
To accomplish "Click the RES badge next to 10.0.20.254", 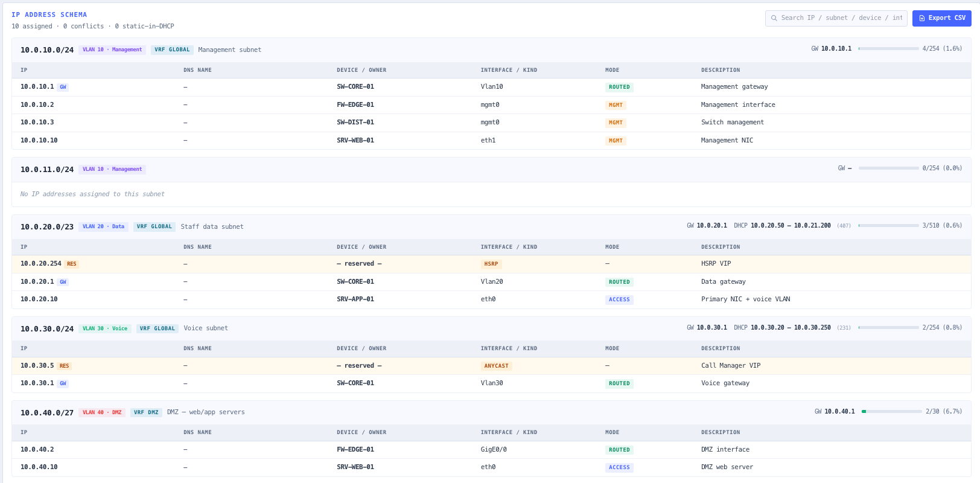I will [72, 264].
